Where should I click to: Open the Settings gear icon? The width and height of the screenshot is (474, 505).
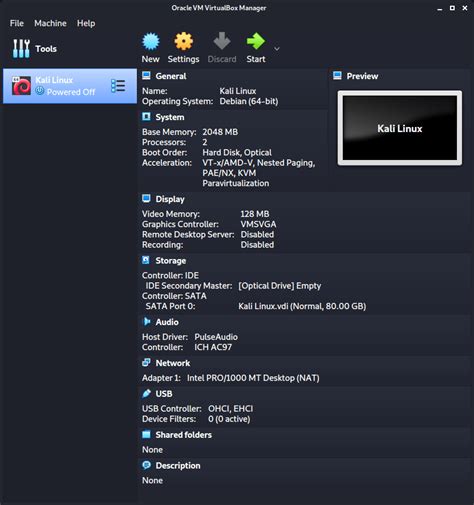pos(183,41)
